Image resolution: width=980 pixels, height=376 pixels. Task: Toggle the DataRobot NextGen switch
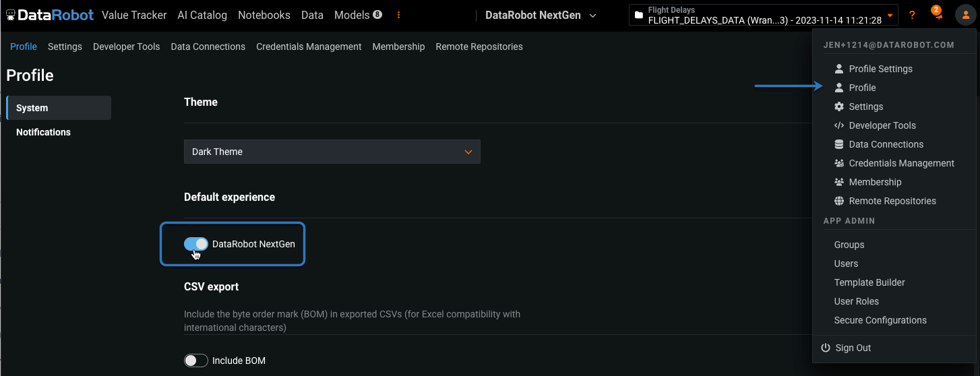click(196, 244)
